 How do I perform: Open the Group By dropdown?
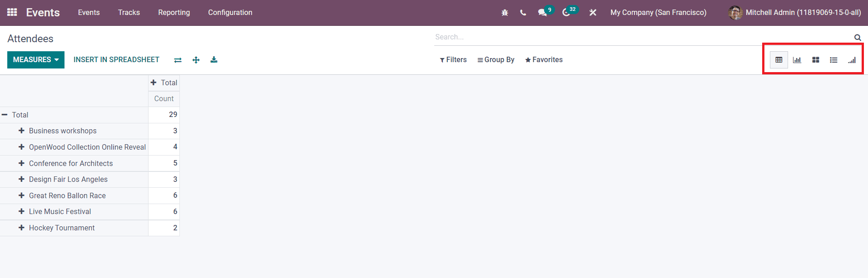click(496, 60)
